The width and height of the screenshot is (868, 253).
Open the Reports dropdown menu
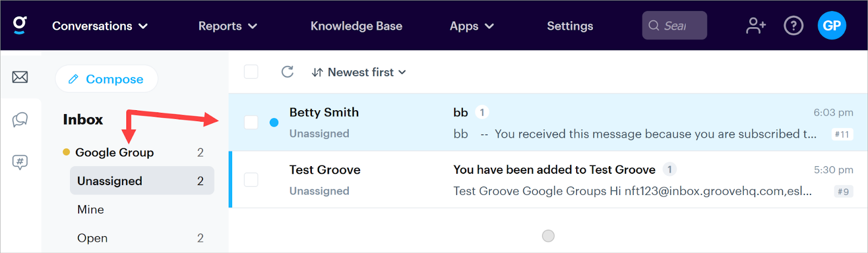point(227,26)
